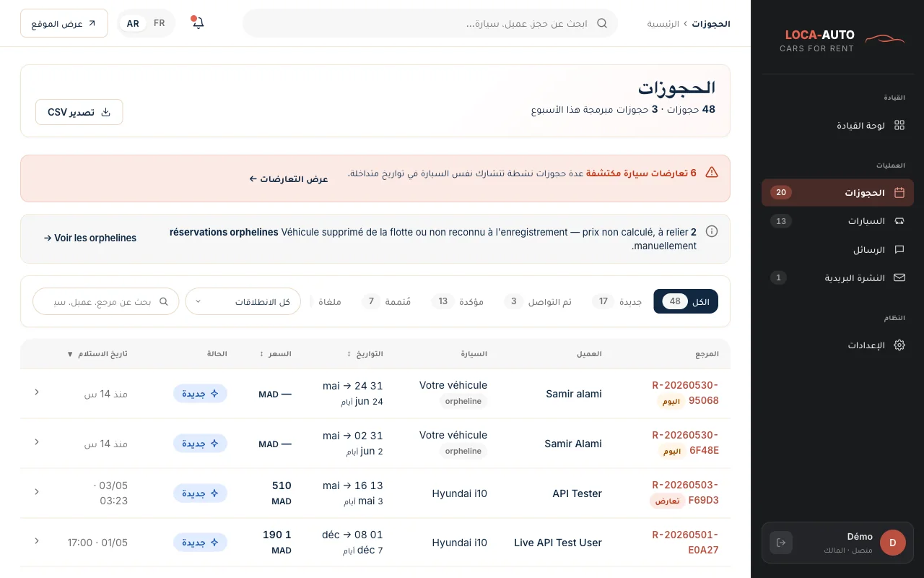This screenshot has height=578, width=924.
Task: Click the الرئيسية breadcrumb link
Action: (x=663, y=23)
